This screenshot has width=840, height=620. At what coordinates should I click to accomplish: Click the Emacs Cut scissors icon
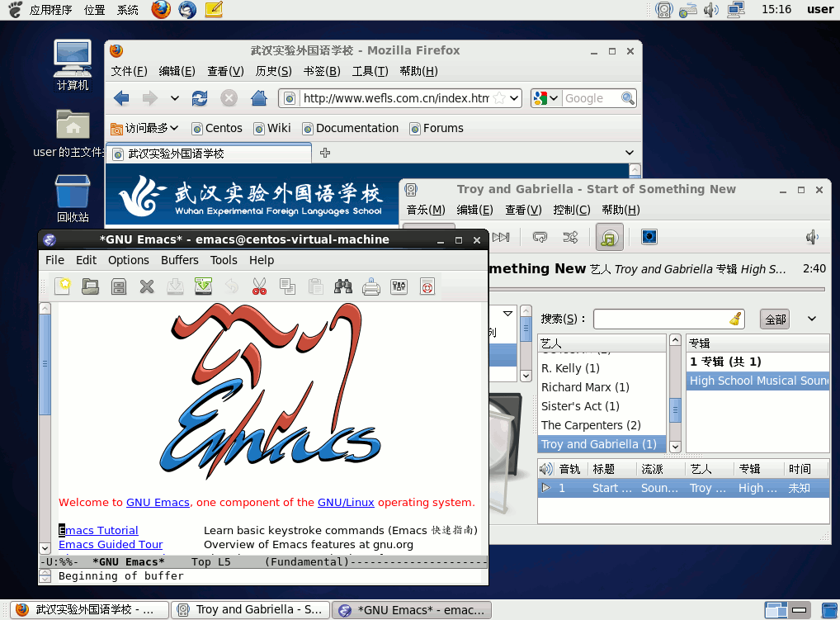[259, 286]
